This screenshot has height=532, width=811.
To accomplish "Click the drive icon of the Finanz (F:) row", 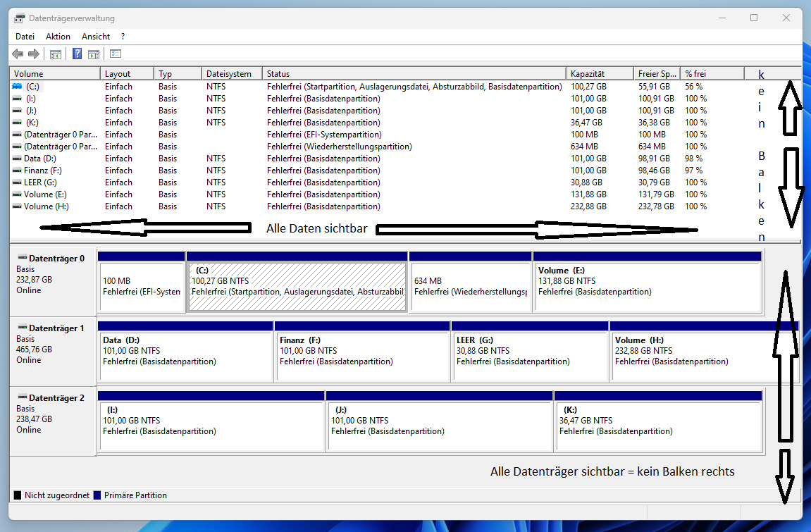I will click(x=17, y=170).
